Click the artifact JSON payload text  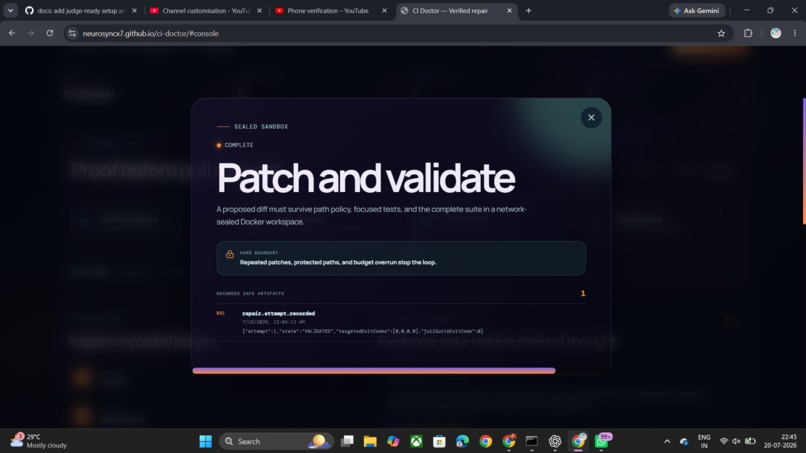[363, 331]
